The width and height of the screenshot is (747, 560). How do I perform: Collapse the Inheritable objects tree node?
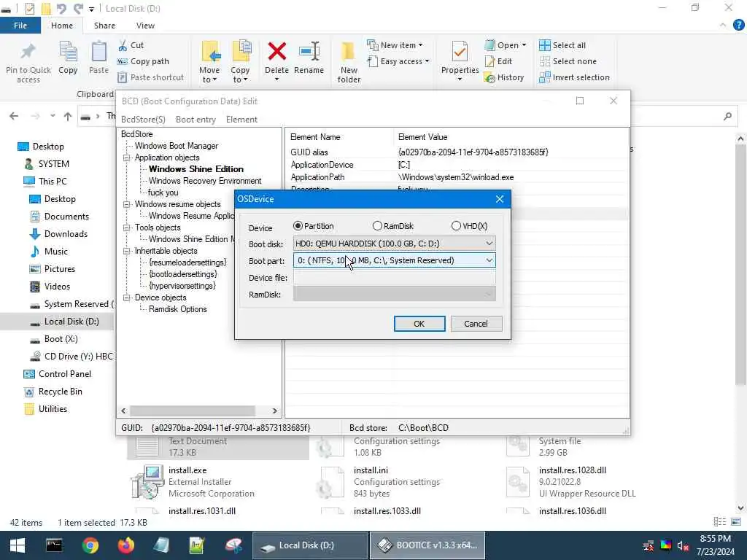[x=127, y=251]
